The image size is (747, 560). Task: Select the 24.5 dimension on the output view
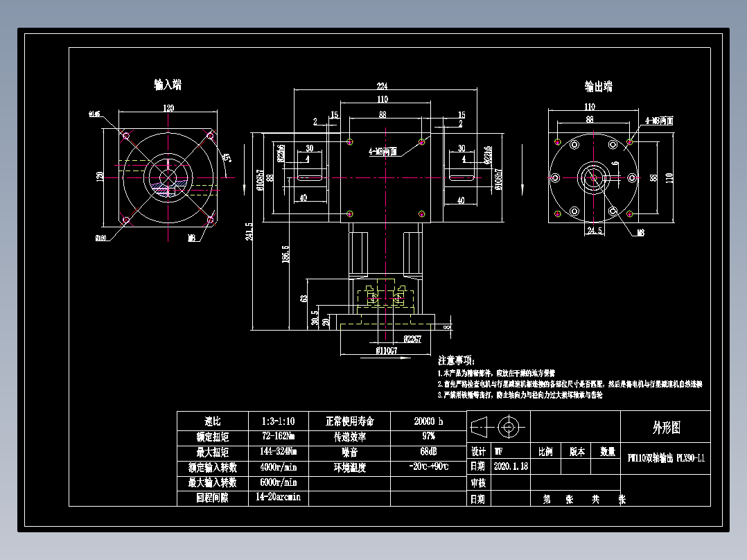click(594, 229)
